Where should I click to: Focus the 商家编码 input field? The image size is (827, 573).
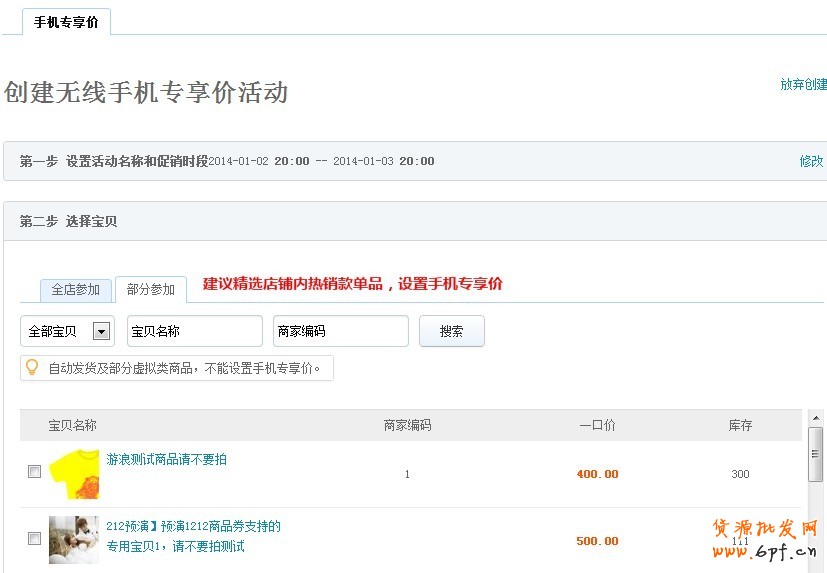tap(340, 331)
